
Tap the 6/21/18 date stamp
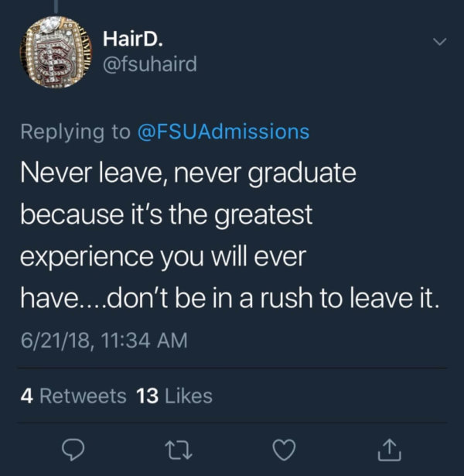(x=55, y=341)
